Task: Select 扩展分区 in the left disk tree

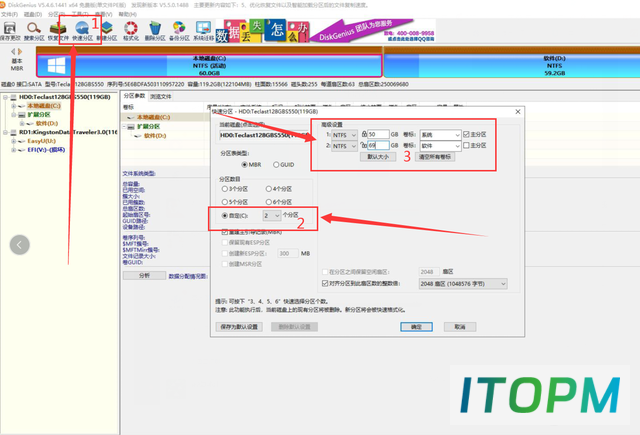Action: pyautogui.click(x=39, y=115)
